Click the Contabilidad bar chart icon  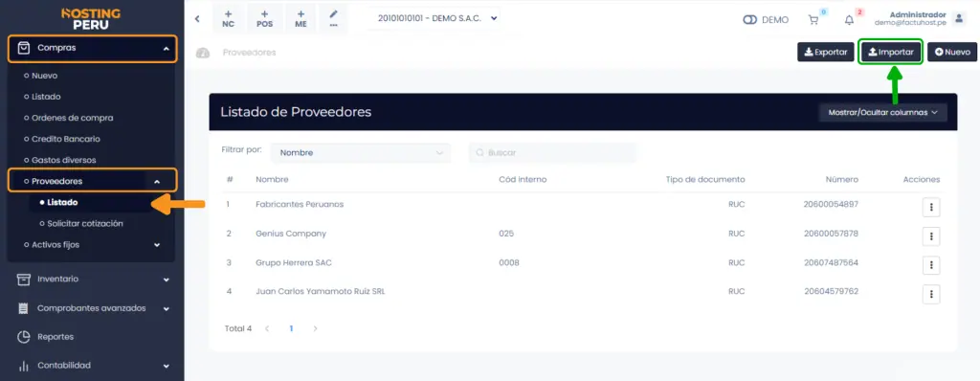coord(24,366)
